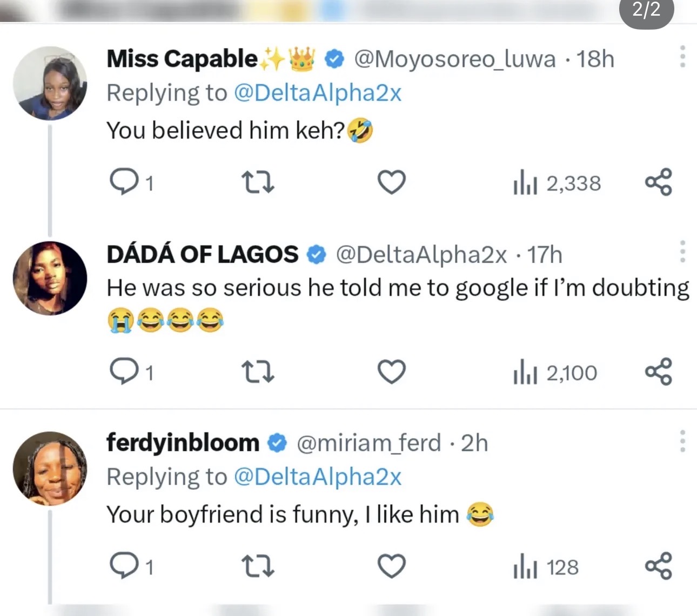The height and width of the screenshot is (616, 697).
Task: Like the tweet with 128 views
Action: [391, 566]
